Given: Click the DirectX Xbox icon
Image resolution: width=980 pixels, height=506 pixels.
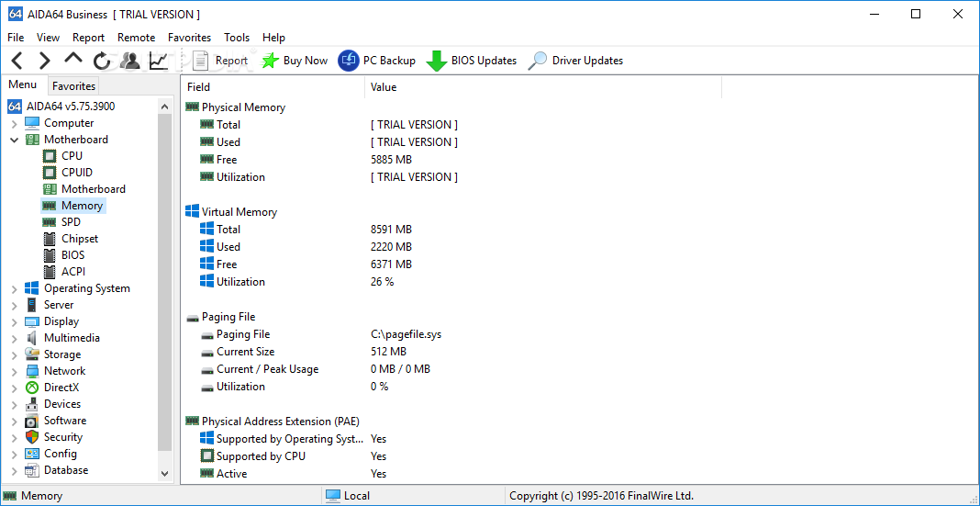Looking at the screenshot, I should (32, 388).
